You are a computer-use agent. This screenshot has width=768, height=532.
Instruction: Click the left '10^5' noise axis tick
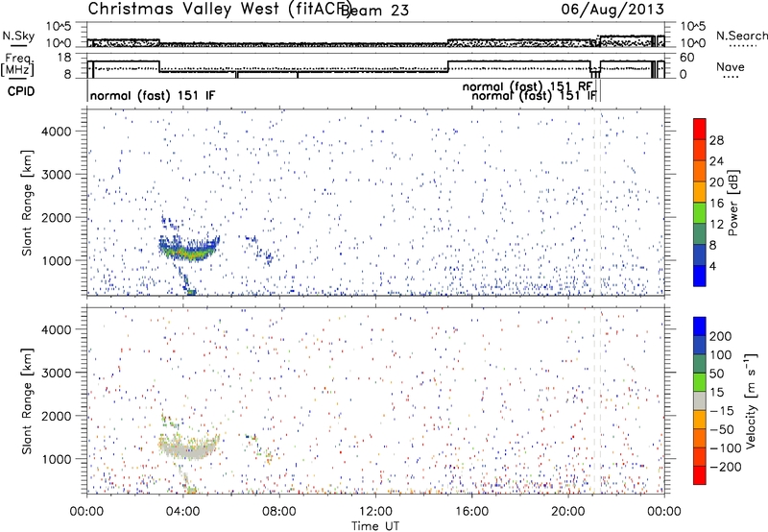59,26
